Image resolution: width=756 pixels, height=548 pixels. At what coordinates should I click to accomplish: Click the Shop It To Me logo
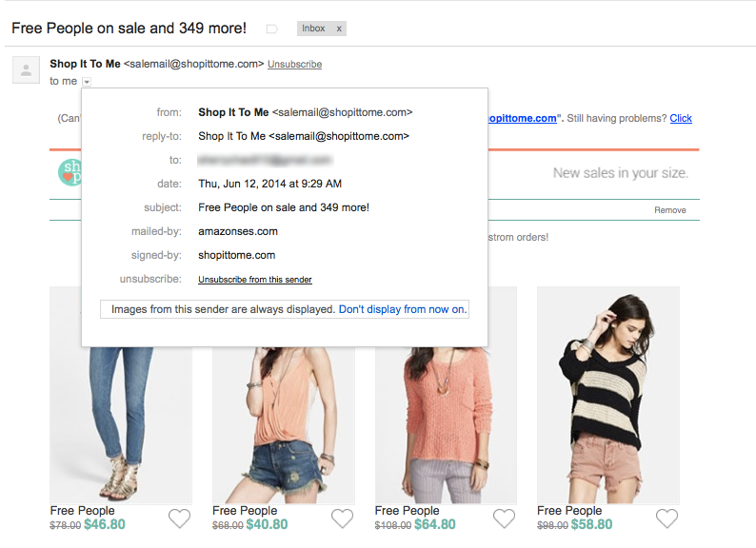pos(70,172)
